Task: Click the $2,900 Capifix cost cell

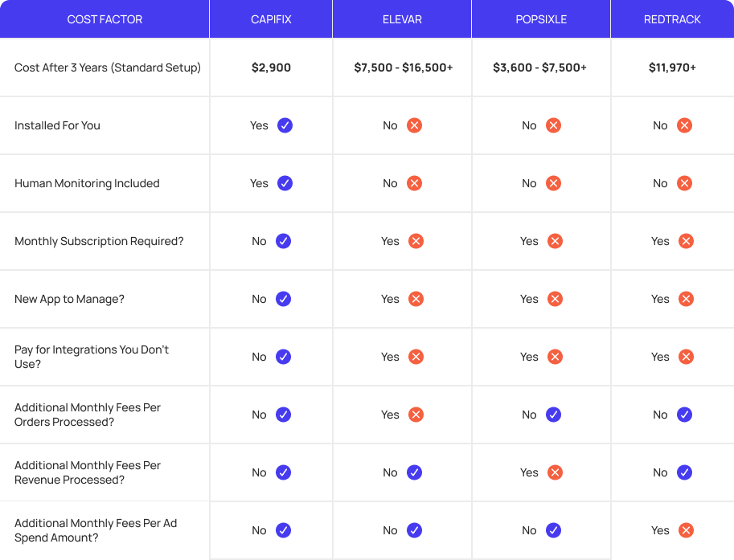Action: click(x=271, y=67)
